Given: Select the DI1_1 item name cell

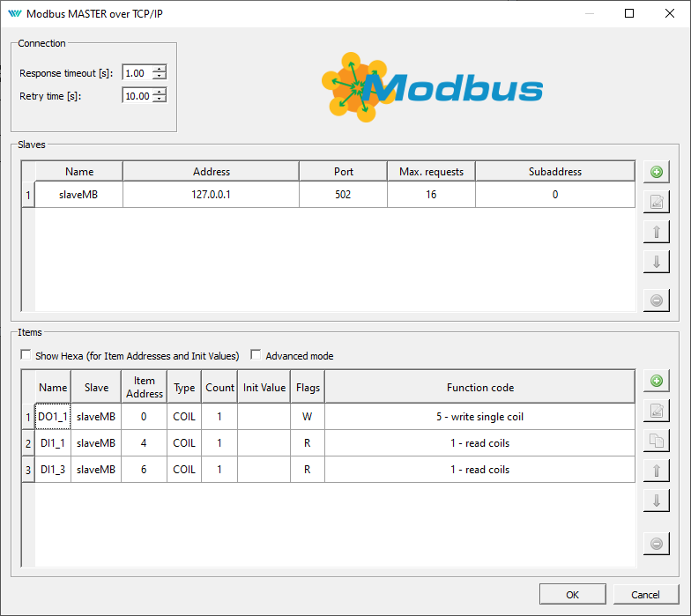Looking at the screenshot, I should pyautogui.click(x=53, y=442).
